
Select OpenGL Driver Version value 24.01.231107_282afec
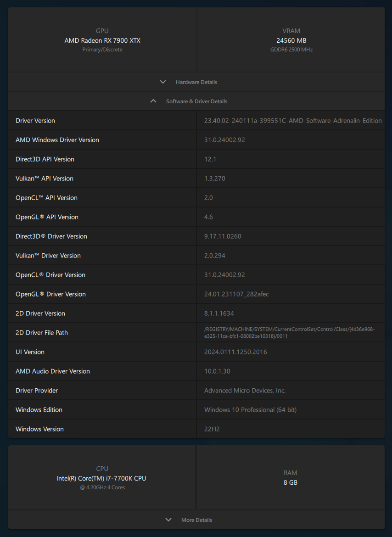[236, 294]
